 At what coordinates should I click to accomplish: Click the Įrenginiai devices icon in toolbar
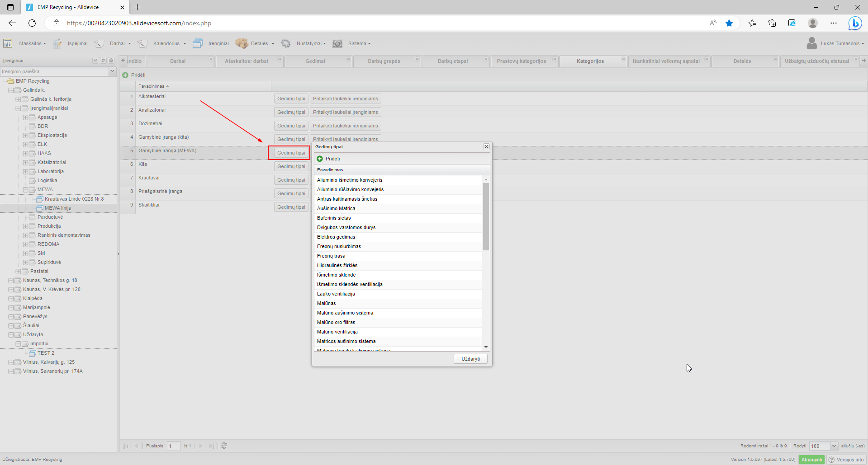198,43
